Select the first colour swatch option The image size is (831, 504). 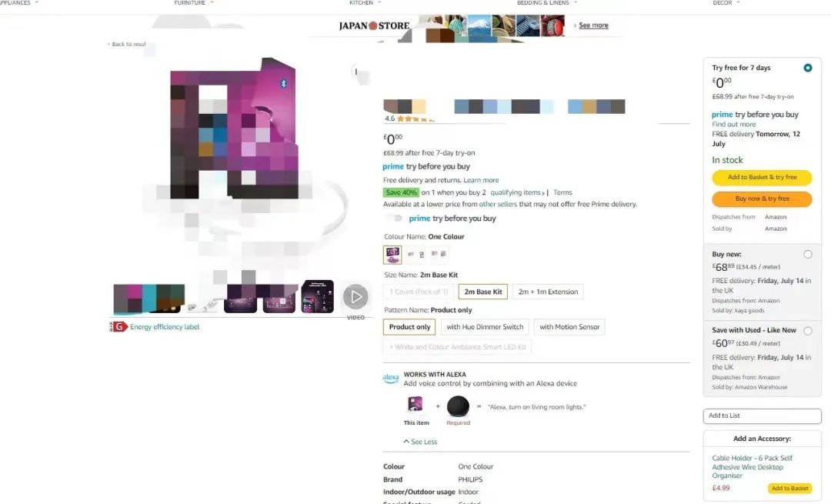pos(392,255)
